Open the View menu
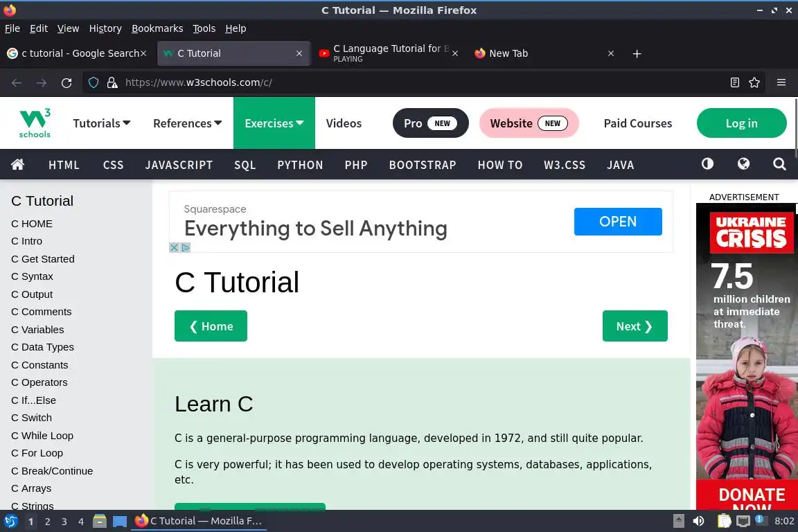 [68, 28]
